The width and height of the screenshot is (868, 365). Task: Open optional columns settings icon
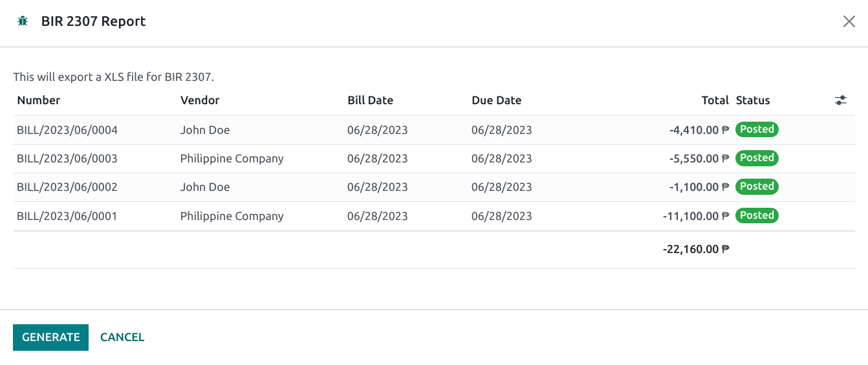[x=840, y=100]
